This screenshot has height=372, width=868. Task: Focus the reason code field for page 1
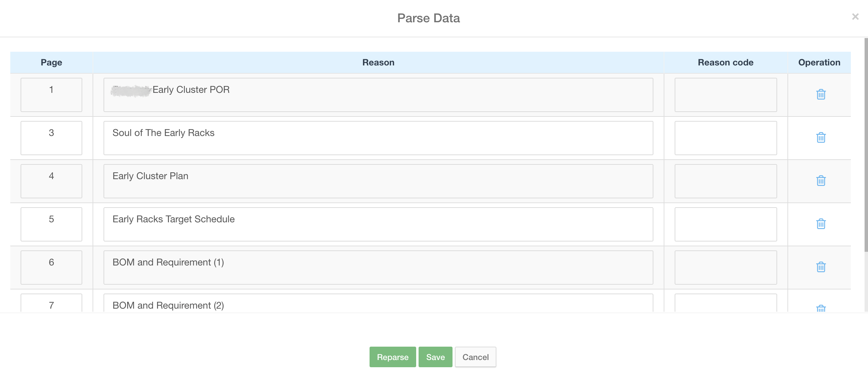coord(725,95)
